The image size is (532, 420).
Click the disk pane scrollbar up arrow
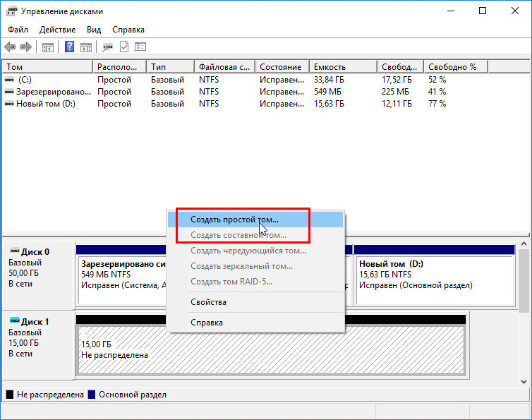[524, 244]
